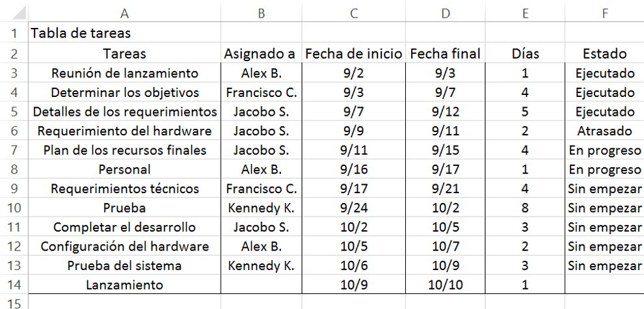Select the column B header
The image size is (644, 309).
pos(260,12)
